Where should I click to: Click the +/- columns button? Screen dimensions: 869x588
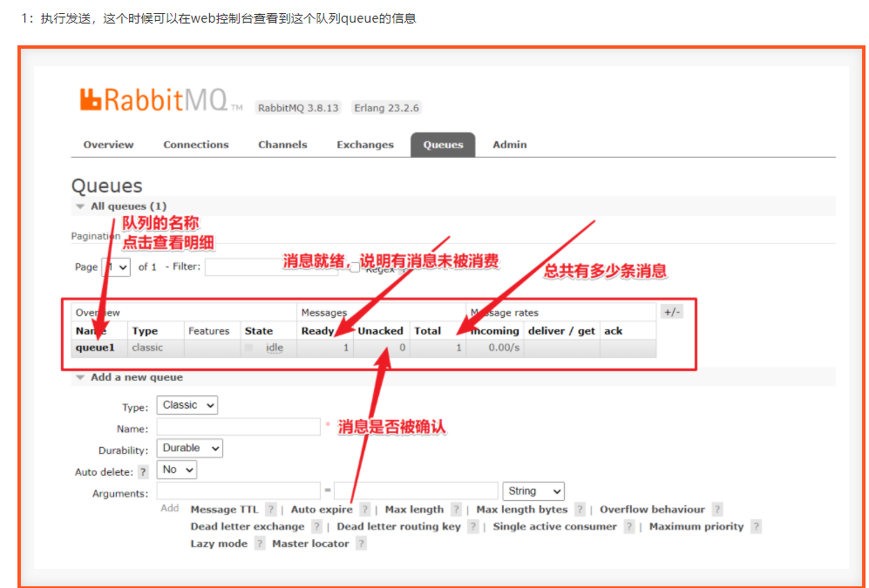pyautogui.click(x=672, y=312)
